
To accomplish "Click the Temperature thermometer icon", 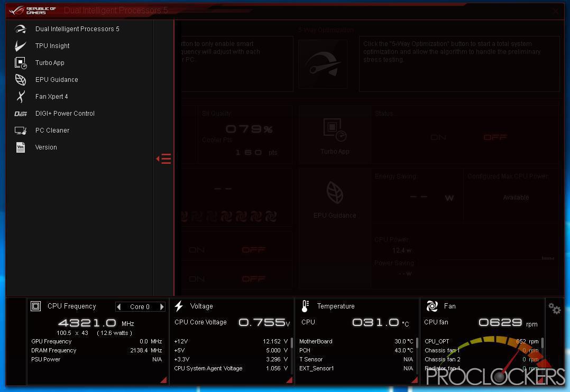I will [305, 306].
